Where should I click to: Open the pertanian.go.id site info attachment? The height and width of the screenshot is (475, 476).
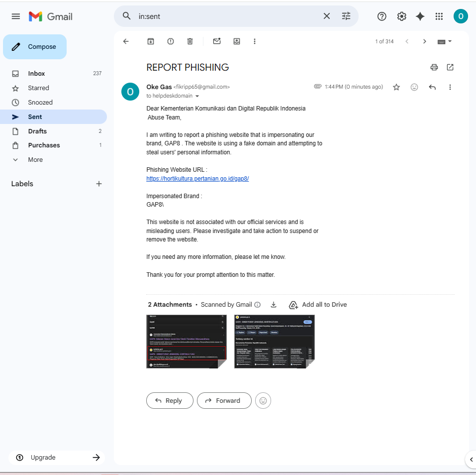tap(275, 342)
